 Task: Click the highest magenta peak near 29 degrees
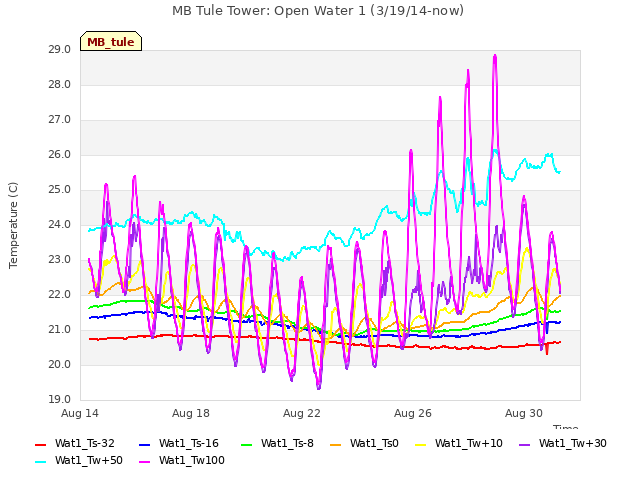(x=495, y=56)
